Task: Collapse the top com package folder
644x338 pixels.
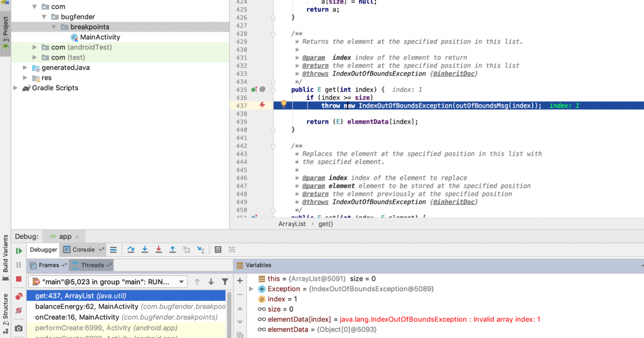Action: tap(35, 7)
